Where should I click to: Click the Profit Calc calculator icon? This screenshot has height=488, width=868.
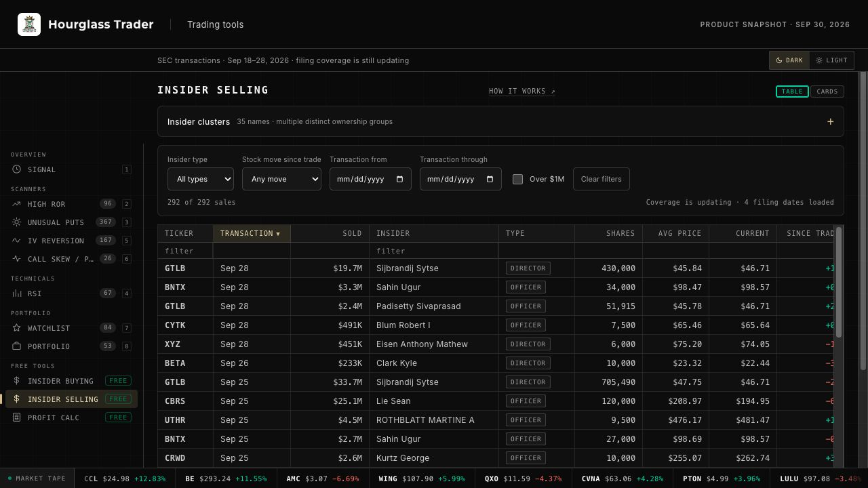point(16,418)
